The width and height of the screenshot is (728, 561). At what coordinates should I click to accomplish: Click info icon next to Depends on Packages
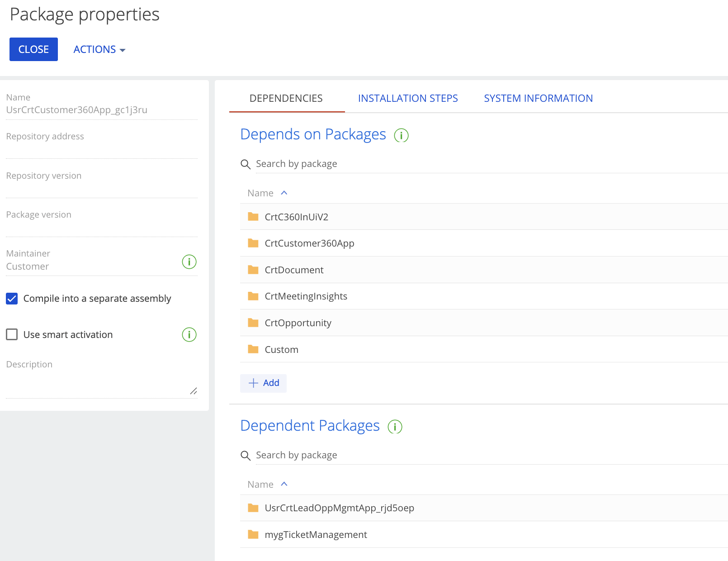[x=401, y=135]
